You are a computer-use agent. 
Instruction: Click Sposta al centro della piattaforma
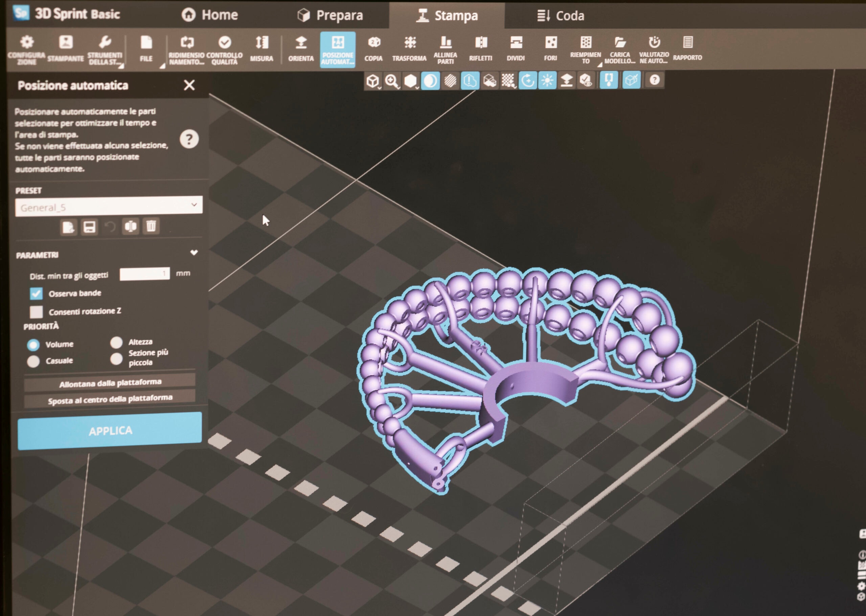[x=110, y=399]
